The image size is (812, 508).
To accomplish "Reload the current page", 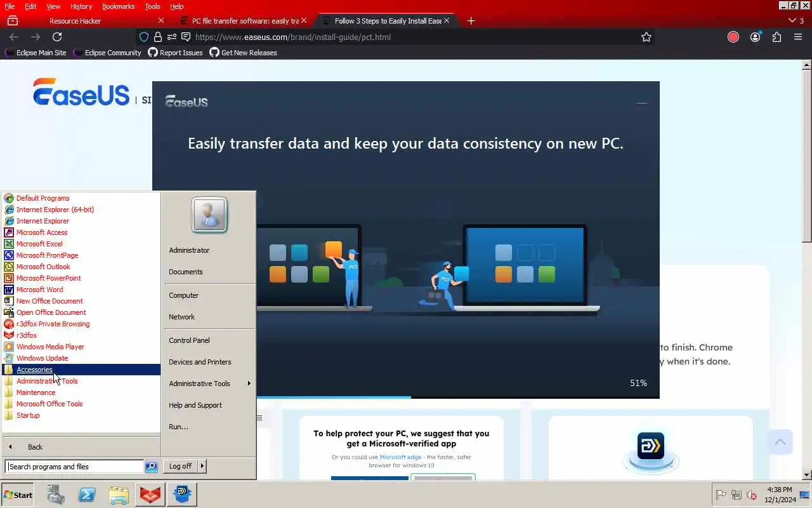I will 57,37.
